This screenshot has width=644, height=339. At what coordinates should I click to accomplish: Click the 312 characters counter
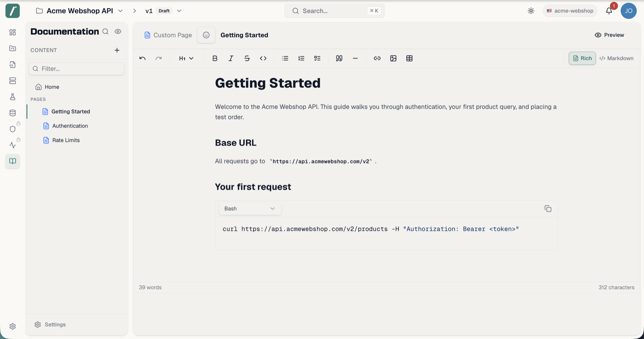pos(616,287)
